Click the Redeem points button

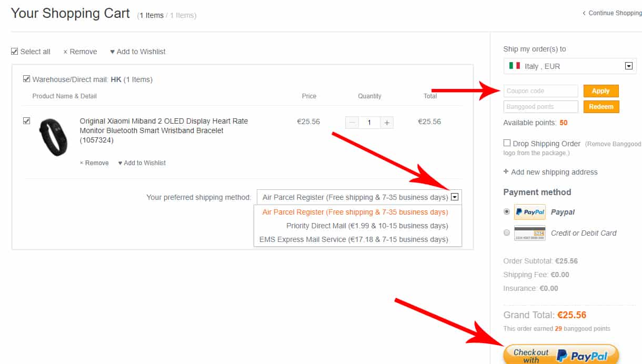coord(601,106)
